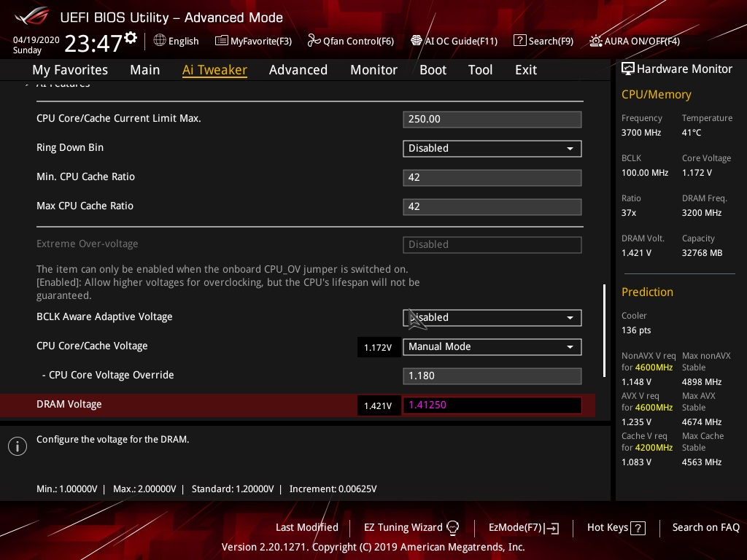Click the CPU/Memory heading
The height and width of the screenshot is (560, 747).
(656, 94)
